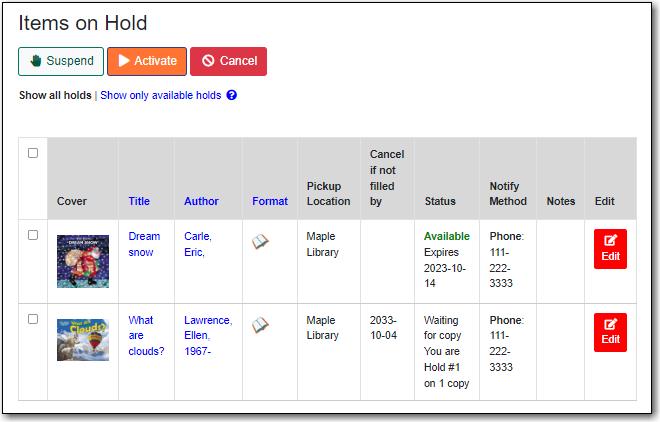Click Edit button for What are clouds? hold
Screen dimensions: 660x422
click(x=610, y=332)
